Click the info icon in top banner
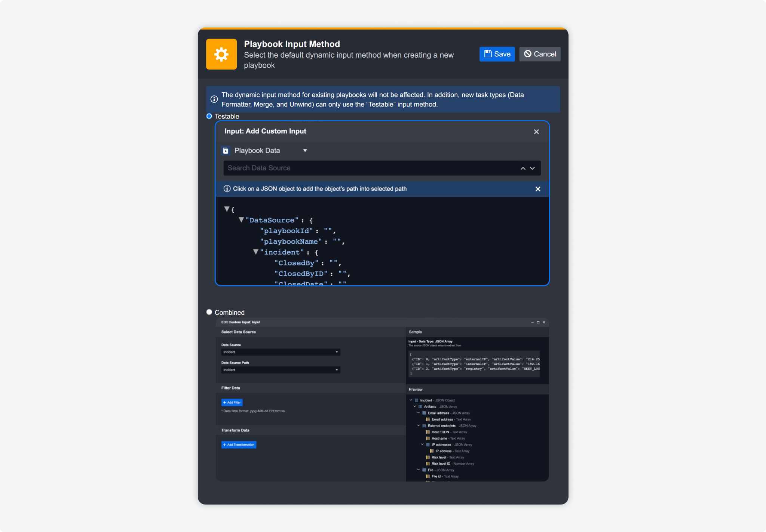The height and width of the screenshot is (532, 766). (x=214, y=99)
